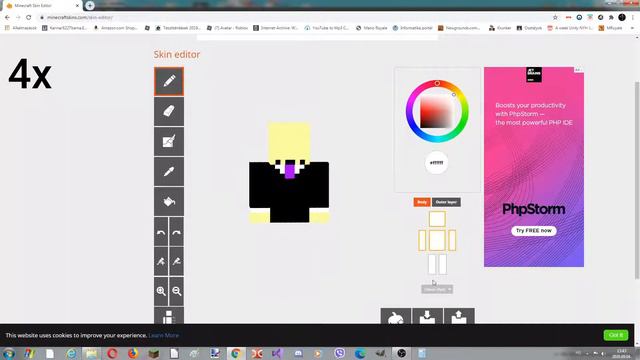Select the Minecraft Skin Editor browser tab
This screenshot has width=640, height=360.
41,6
